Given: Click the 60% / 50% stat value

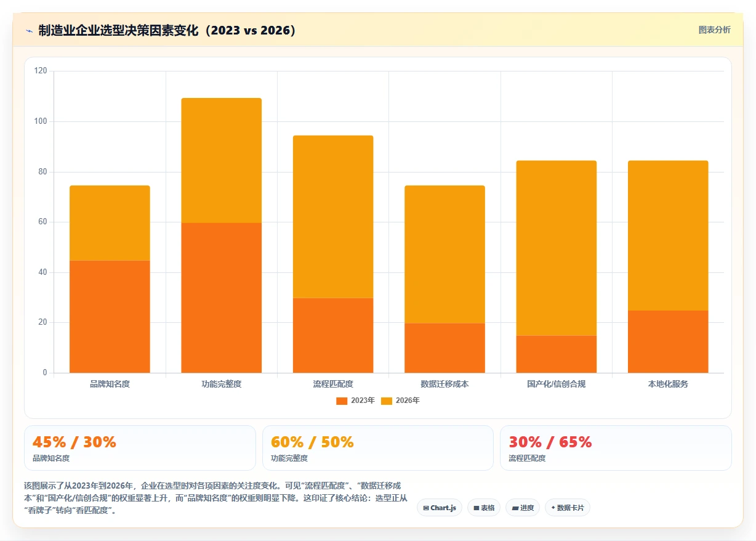Looking at the screenshot, I should (313, 442).
